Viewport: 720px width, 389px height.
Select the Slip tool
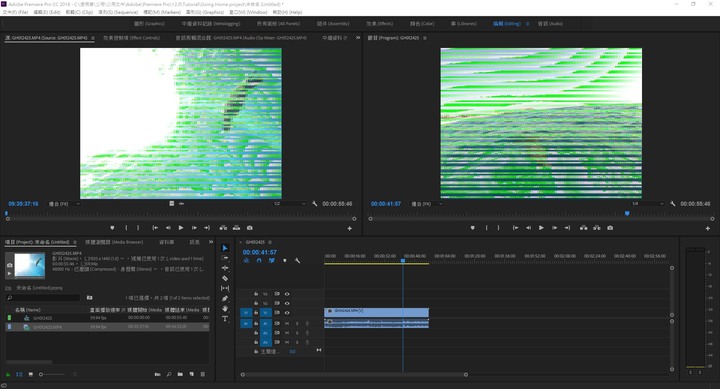tap(225, 288)
